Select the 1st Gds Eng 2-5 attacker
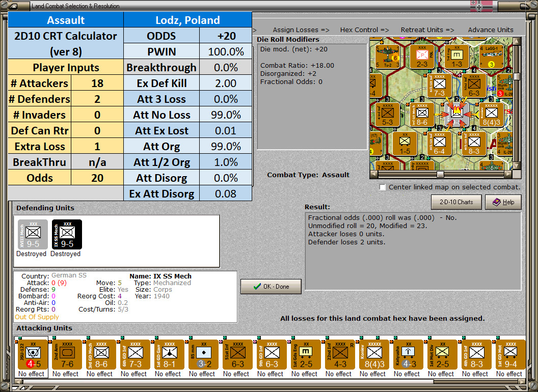The width and height of the screenshot is (538, 392). point(306,355)
